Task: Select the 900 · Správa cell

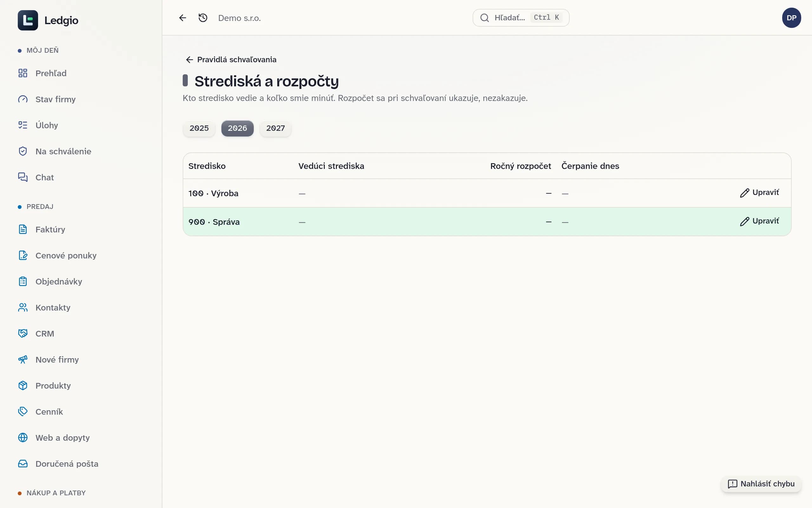Action: click(214, 222)
